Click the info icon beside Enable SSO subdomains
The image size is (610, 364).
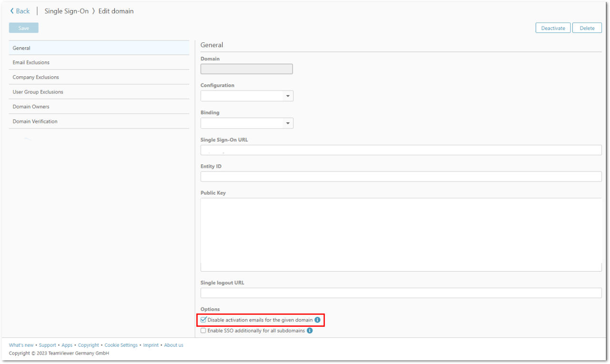pos(310,331)
